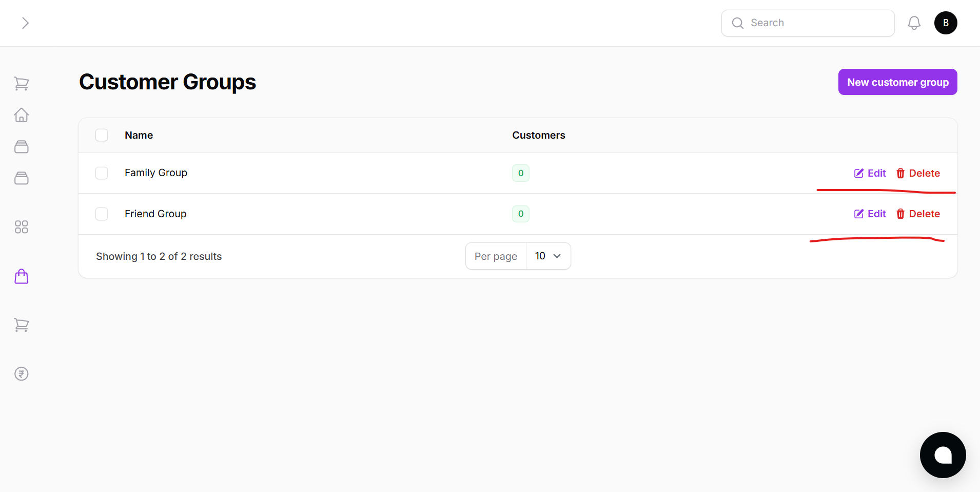Select the first wallet icon in sidebar
Image resolution: width=980 pixels, height=492 pixels.
(21, 146)
